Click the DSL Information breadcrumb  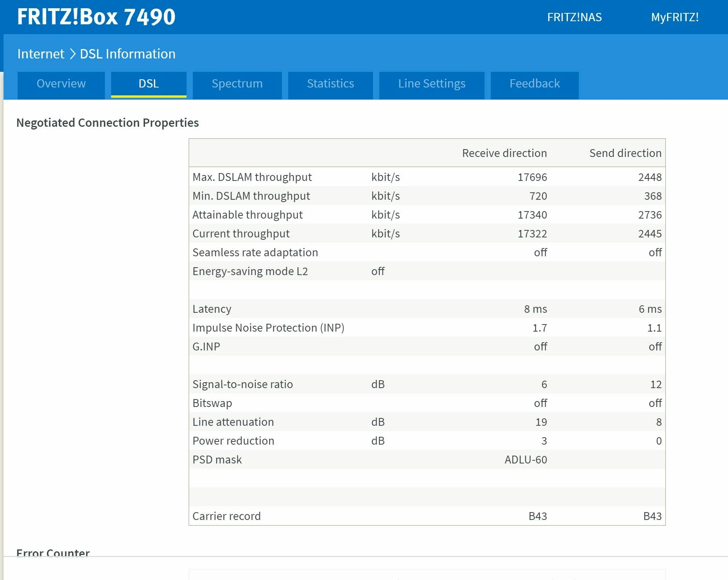[x=128, y=54]
